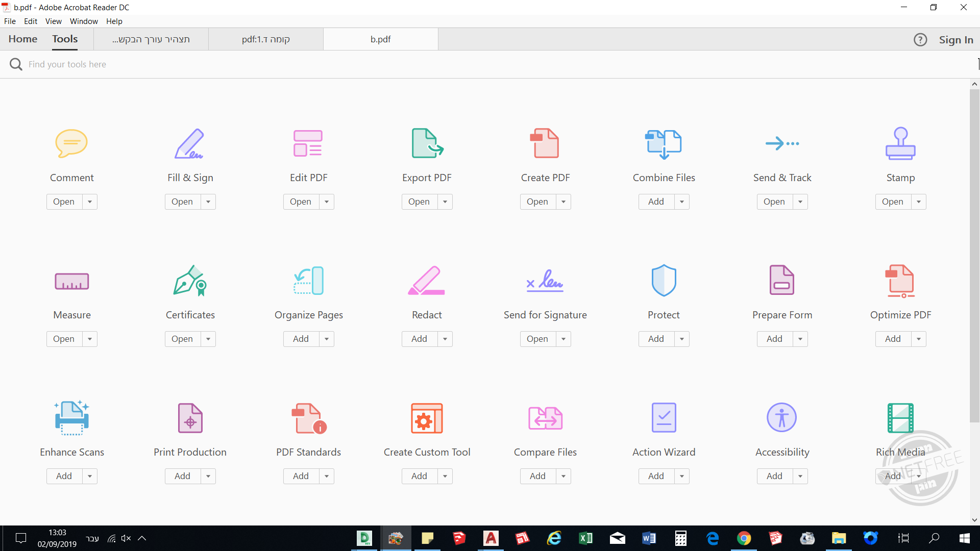Image resolution: width=980 pixels, height=551 pixels.
Task: Open the Measure tool icon
Action: pyautogui.click(x=71, y=281)
